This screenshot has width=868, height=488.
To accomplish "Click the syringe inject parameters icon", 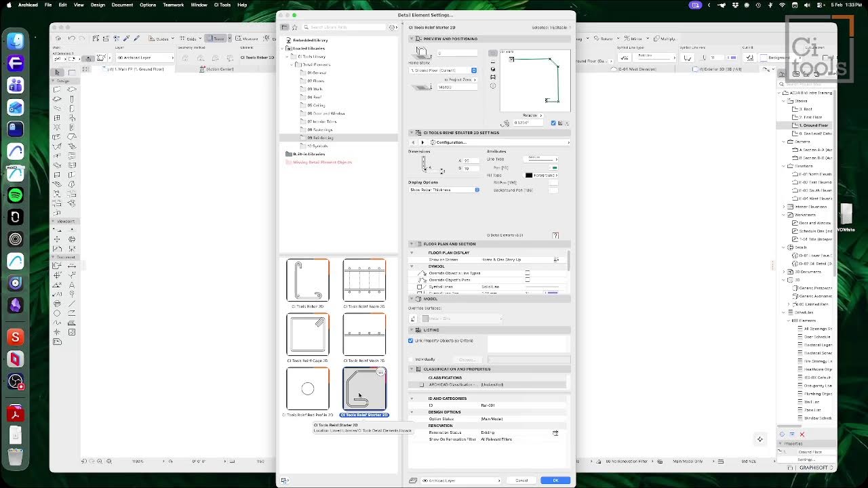I will coord(136,39).
